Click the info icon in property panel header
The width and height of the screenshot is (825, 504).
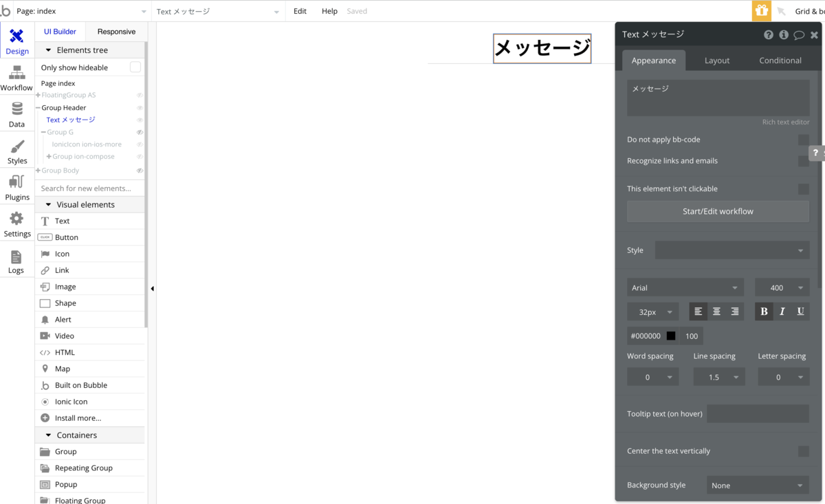click(x=784, y=34)
